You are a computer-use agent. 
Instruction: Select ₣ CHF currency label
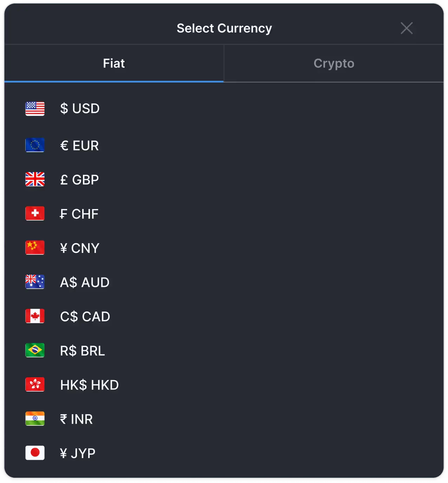79,214
